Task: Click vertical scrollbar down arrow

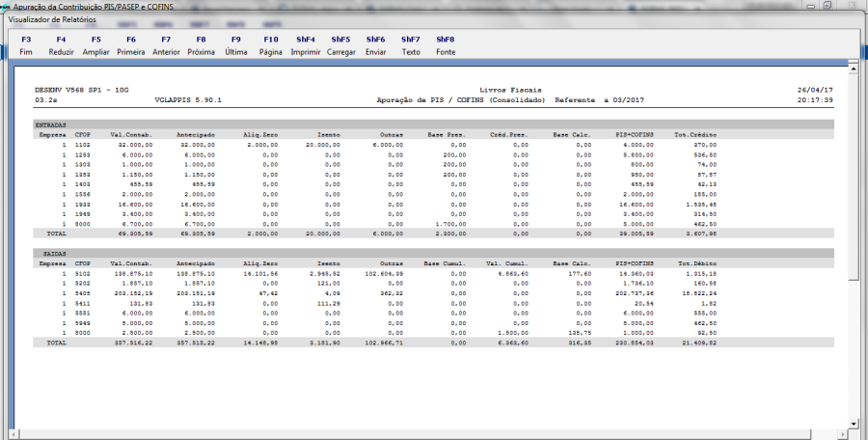Action: [854, 424]
